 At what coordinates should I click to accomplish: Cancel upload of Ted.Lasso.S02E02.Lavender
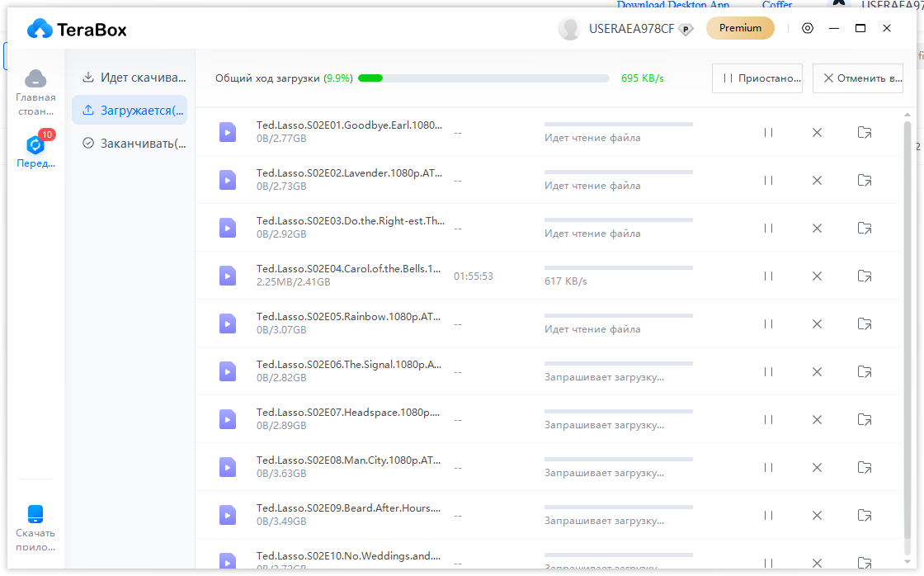(x=817, y=180)
